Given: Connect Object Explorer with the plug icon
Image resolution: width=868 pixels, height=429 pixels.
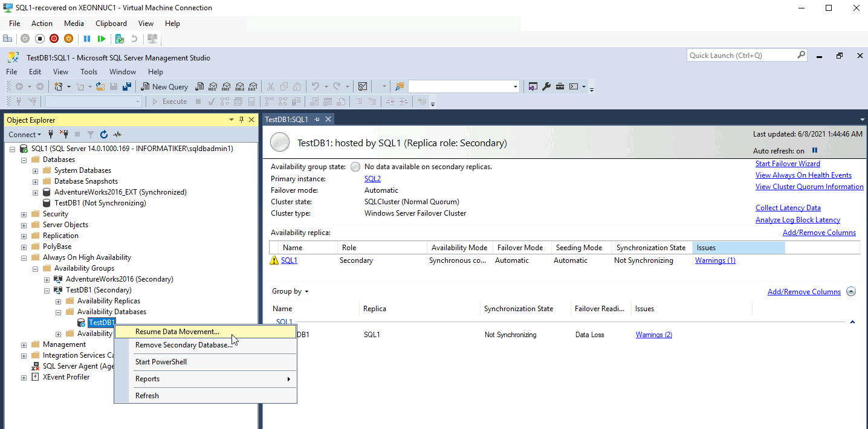Looking at the screenshot, I should (51, 134).
